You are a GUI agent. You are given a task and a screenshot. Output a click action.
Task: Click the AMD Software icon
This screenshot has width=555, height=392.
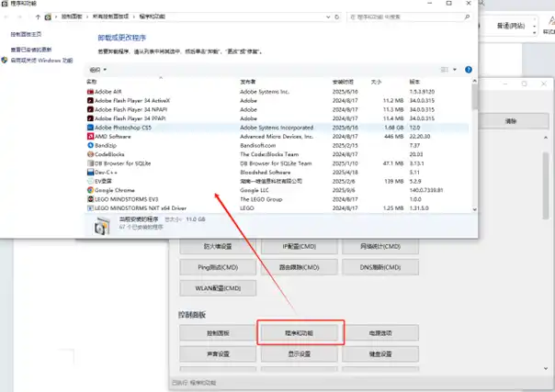pos(90,136)
